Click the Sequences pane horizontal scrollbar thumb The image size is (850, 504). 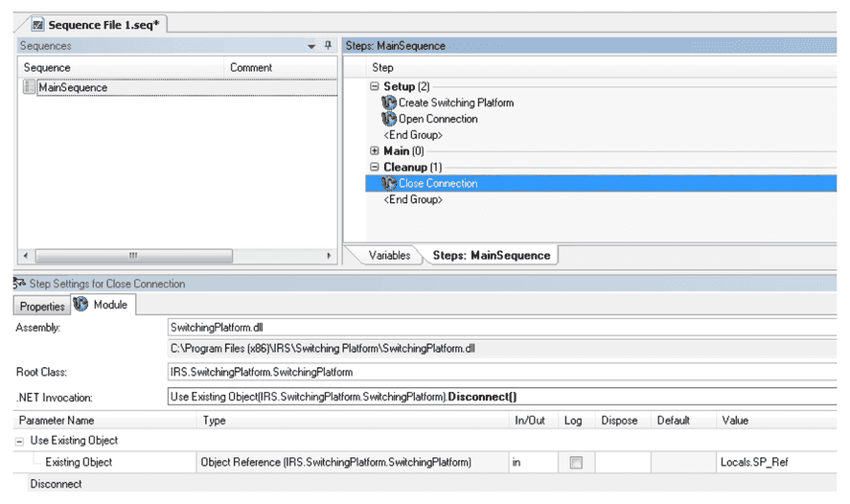(x=134, y=255)
